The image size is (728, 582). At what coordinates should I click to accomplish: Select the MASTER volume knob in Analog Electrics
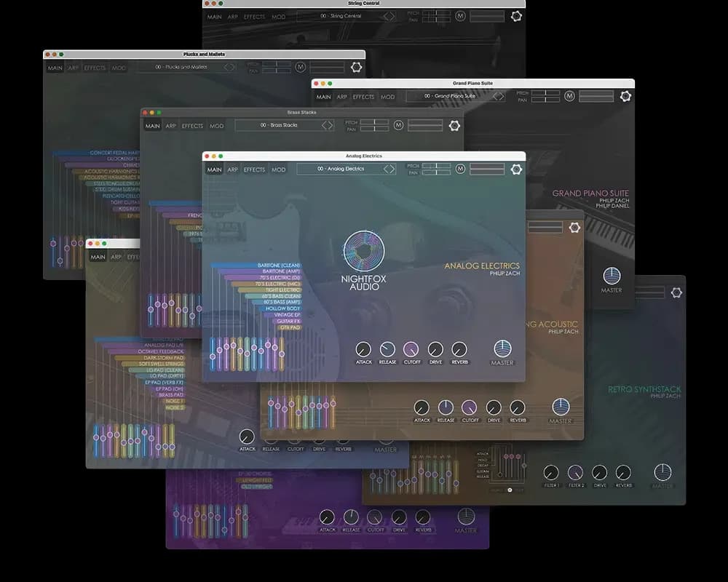point(501,348)
